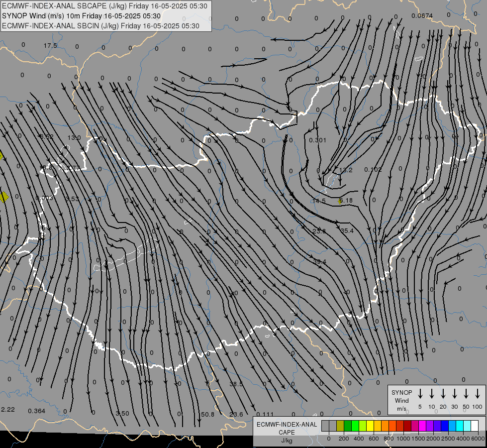Click the CAPE value 6.18 on map
This screenshot has width=487, height=448.
[x=346, y=201]
